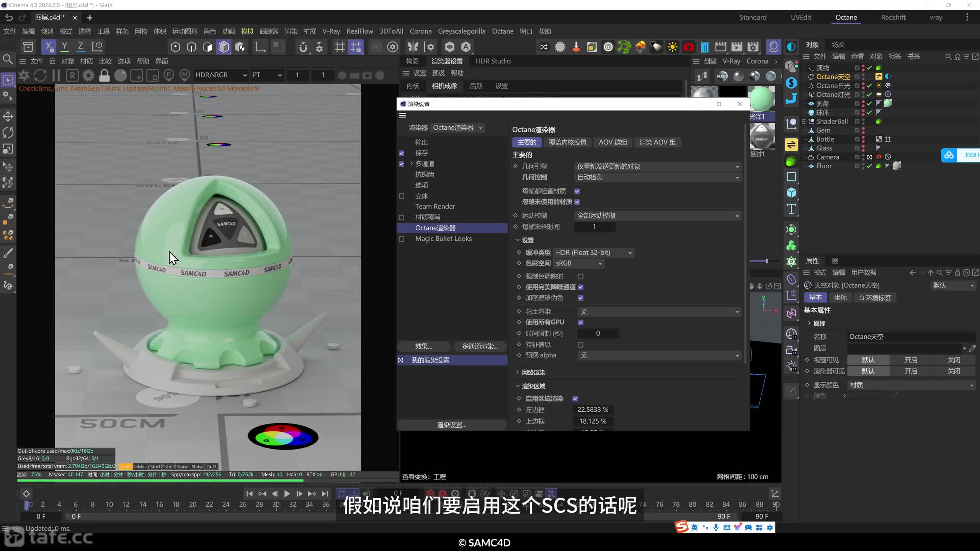Click the Octane pause render icon
Viewport: 980px width, 551px height.
[56, 75]
